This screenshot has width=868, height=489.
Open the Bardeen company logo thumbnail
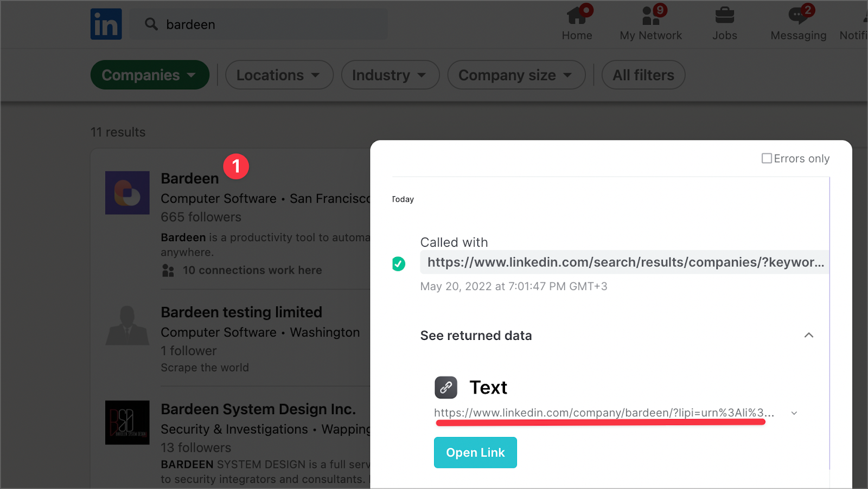point(127,193)
